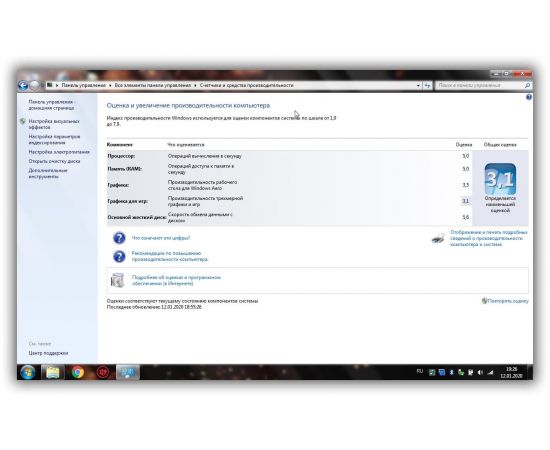Select the Основной жесткий диск row label
This screenshot has height=450, width=550.
(137, 217)
